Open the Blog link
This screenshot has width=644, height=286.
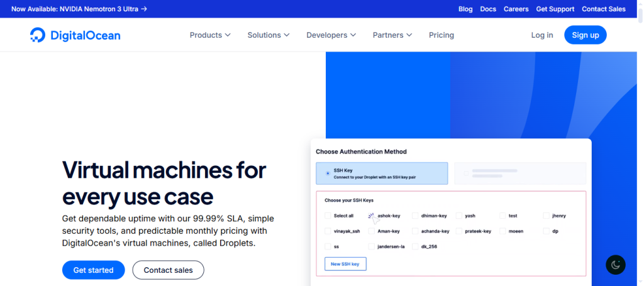pos(465,9)
